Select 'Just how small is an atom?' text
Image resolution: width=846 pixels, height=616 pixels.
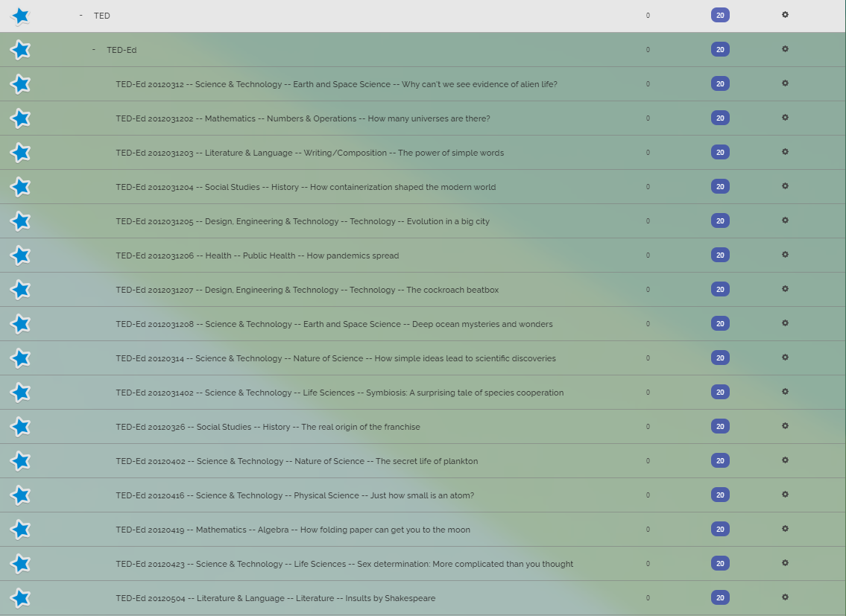pos(294,495)
